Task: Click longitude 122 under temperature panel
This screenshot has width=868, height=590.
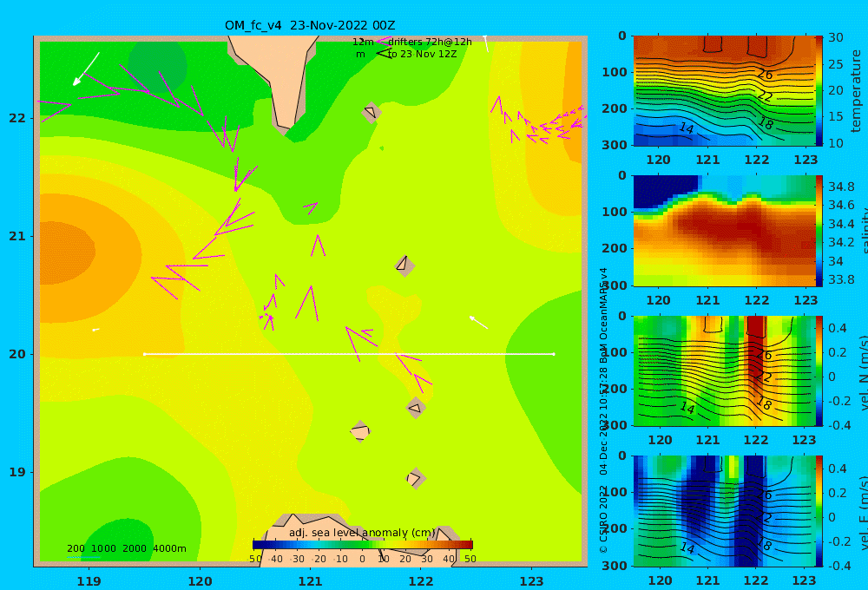Action: tap(757, 160)
